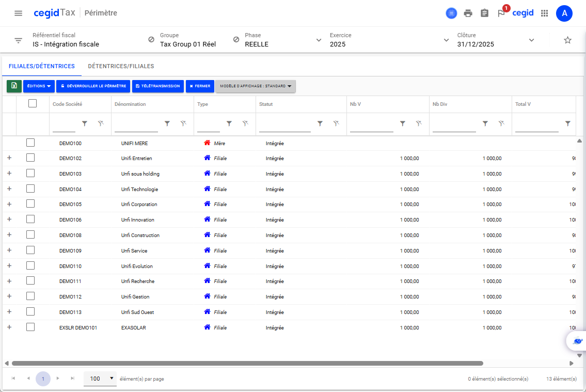Click the horizontal scrollbar of the table

click(247, 364)
